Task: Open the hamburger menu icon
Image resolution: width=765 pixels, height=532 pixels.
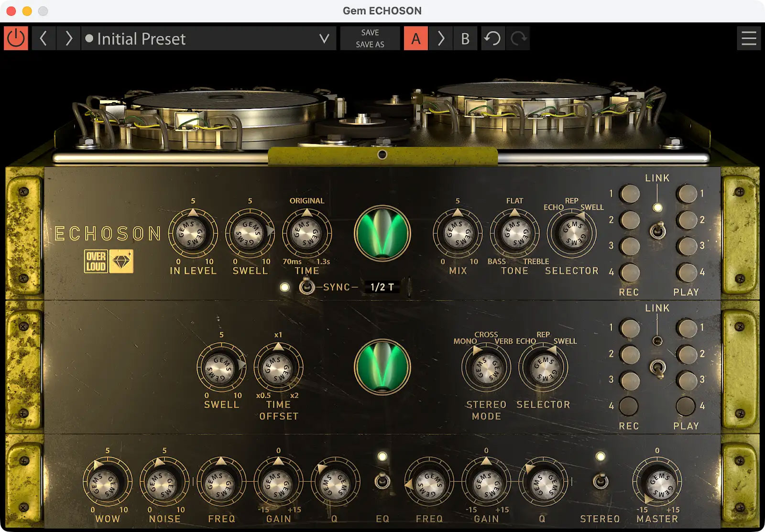Action: pos(749,38)
